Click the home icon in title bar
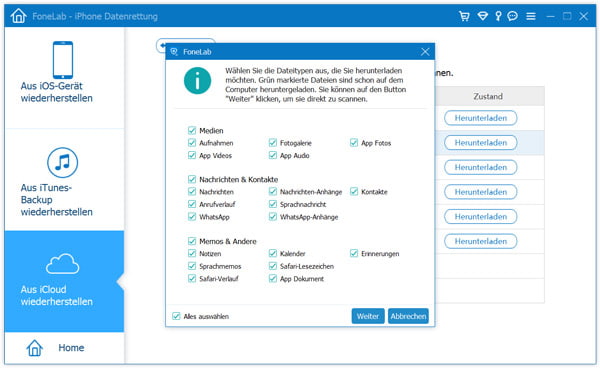Screen dimensions: 600x368 coord(18,16)
